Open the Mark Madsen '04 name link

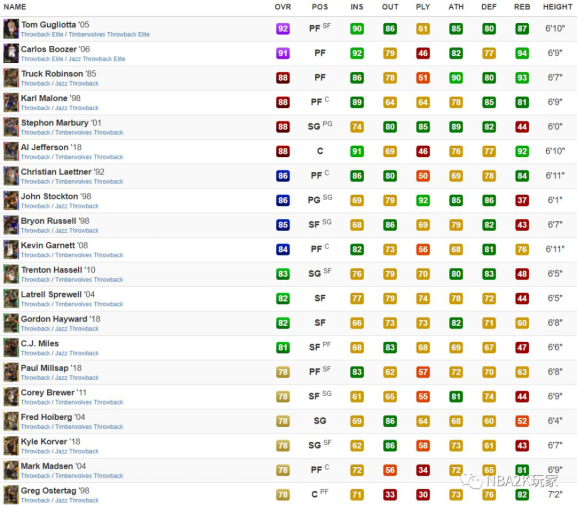pos(53,466)
